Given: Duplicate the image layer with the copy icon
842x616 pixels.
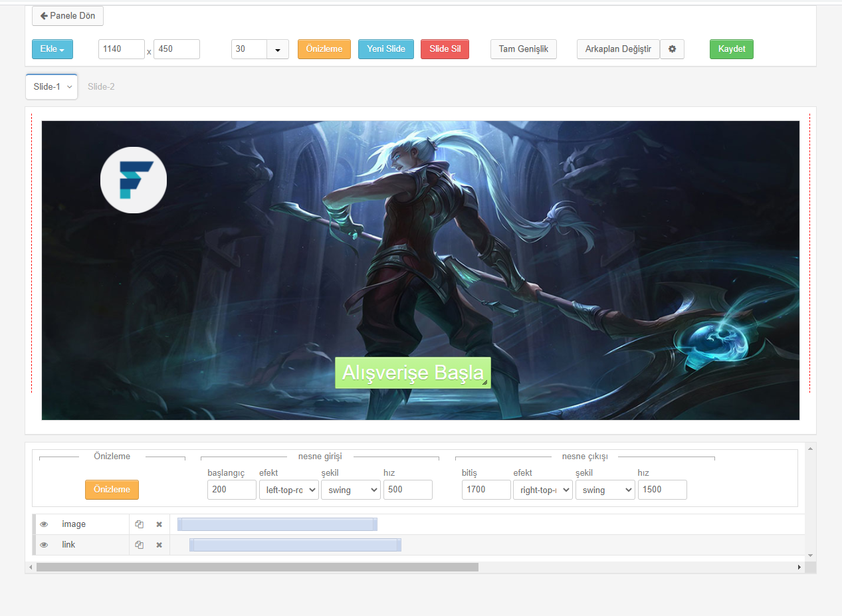Looking at the screenshot, I should 139,524.
